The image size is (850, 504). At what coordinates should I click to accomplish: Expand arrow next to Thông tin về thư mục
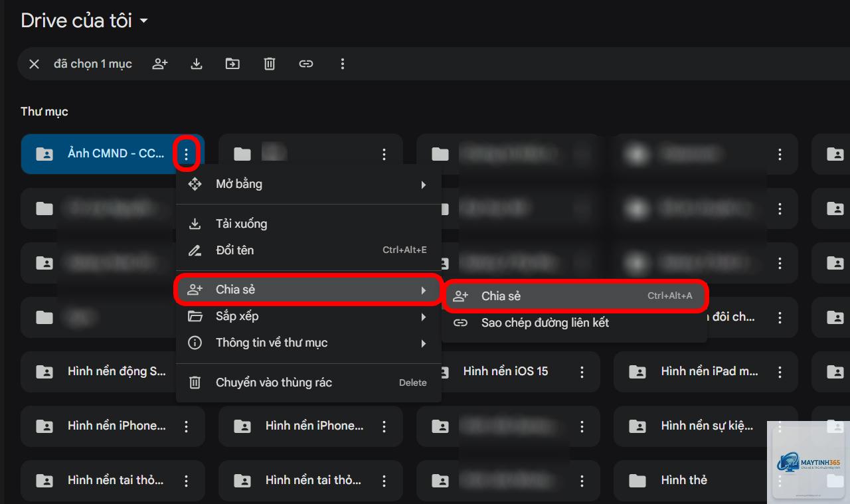tap(424, 344)
